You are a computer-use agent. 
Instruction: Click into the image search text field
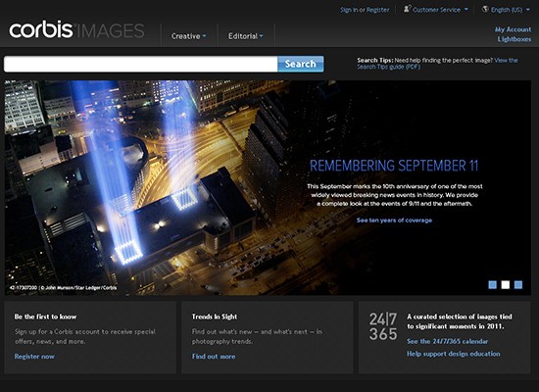coord(140,64)
